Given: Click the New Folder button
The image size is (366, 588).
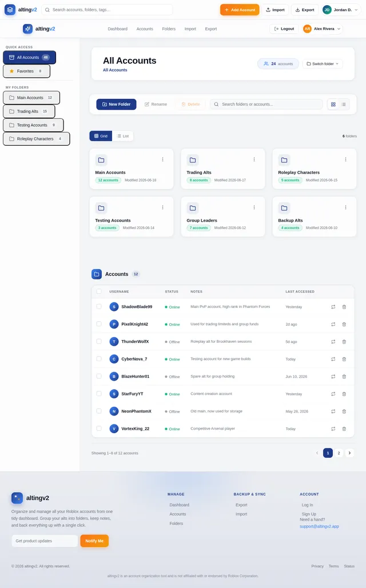Looking at the screenshot, I should 116,104.
